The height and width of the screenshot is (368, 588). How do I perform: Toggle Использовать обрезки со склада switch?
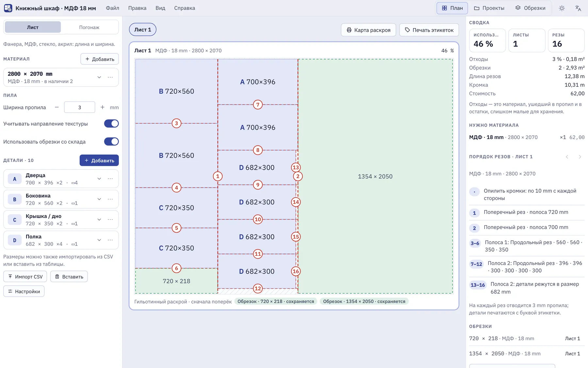click(x=111, y=142)
